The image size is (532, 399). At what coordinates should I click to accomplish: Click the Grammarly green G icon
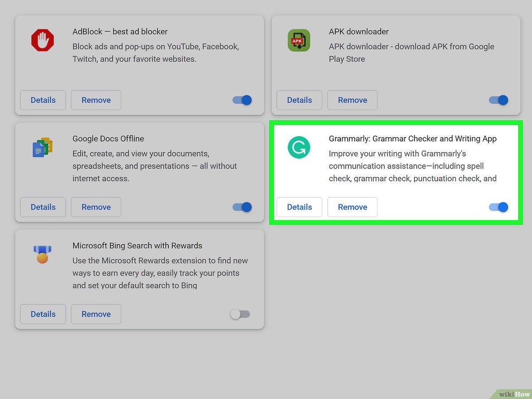point(298,148)
